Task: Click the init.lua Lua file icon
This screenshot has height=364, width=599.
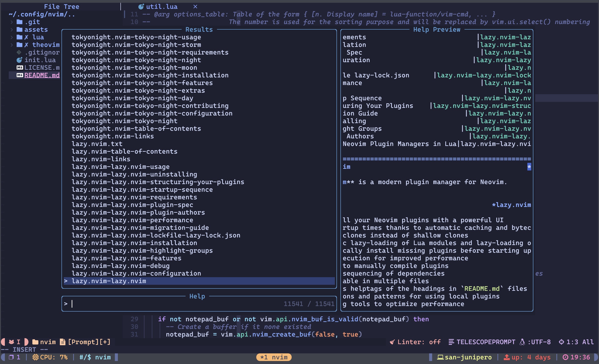Action: (x=19, y=60)
